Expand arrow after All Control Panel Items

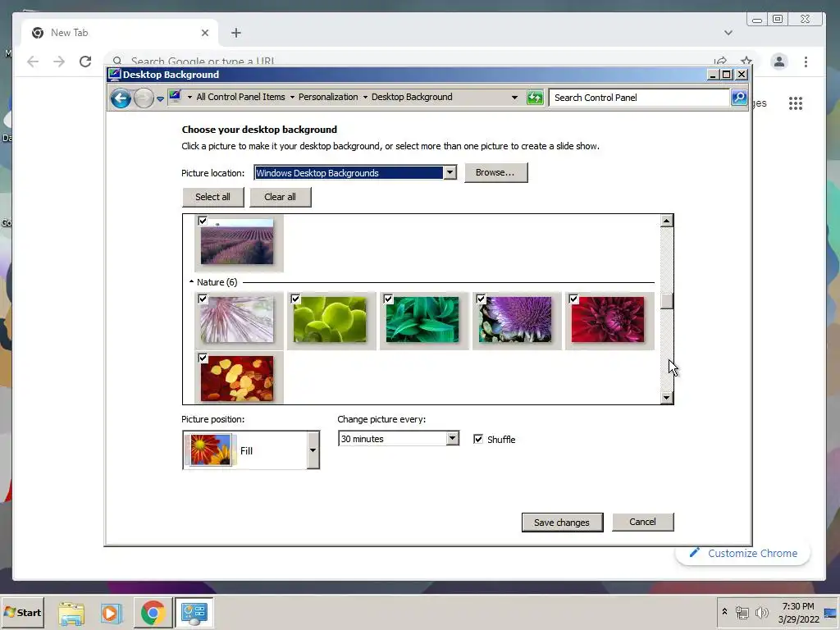tap(292, 97)
